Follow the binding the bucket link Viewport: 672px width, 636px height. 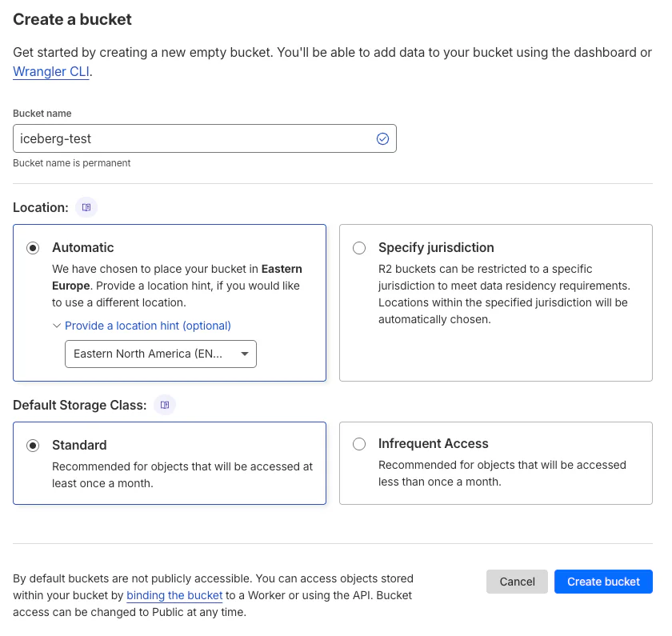[x=174, y=596]
